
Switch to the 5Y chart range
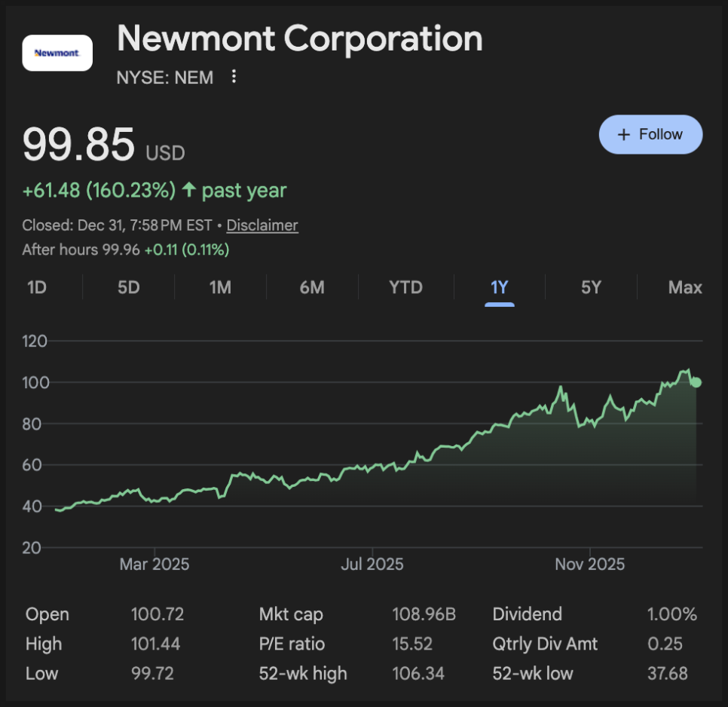coord(592,287)
